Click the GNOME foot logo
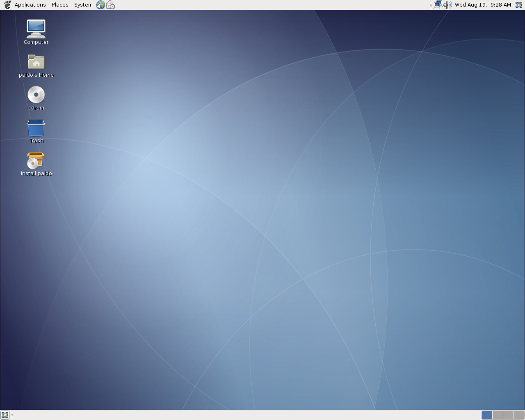525x420 pixels. click(7, 5)
